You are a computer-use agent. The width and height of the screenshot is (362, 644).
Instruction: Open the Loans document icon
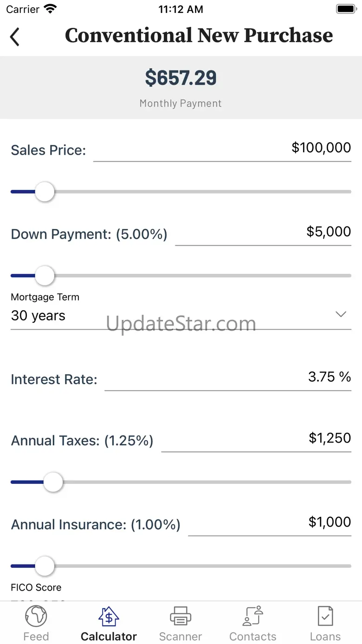(325, 617)
